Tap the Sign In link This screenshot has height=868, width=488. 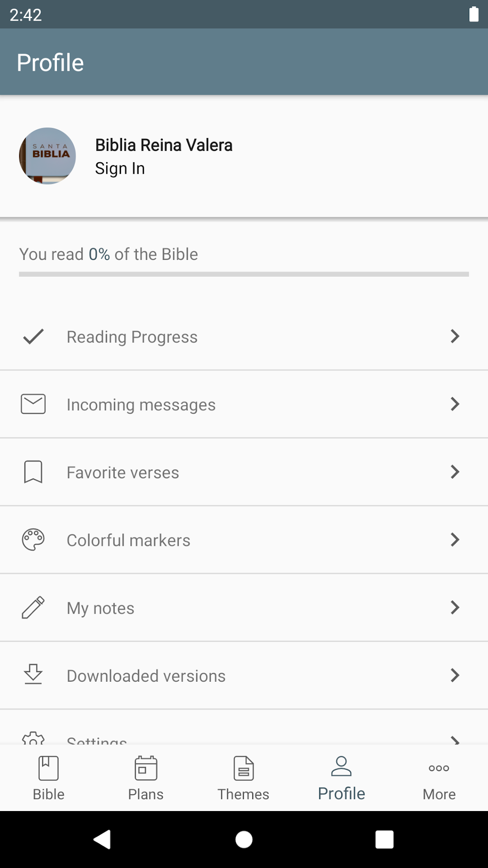pyautogui.click(x=120, y=169)
